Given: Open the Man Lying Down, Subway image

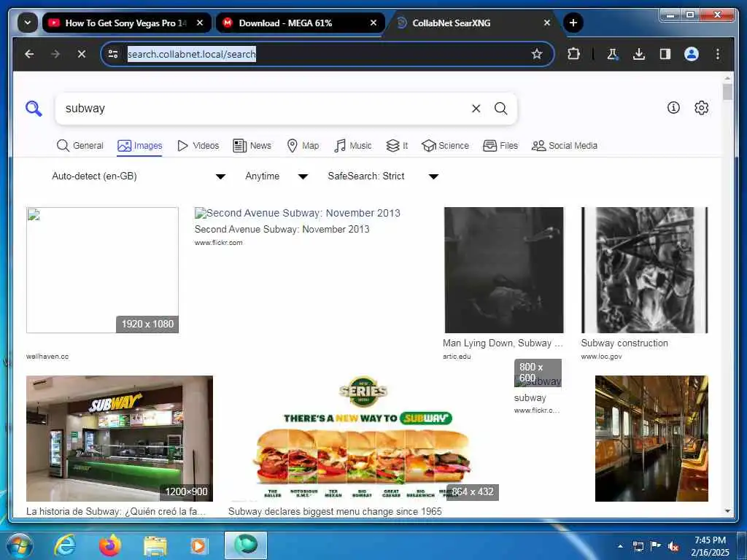Looking at the screenshot, I should click(503, 270).
